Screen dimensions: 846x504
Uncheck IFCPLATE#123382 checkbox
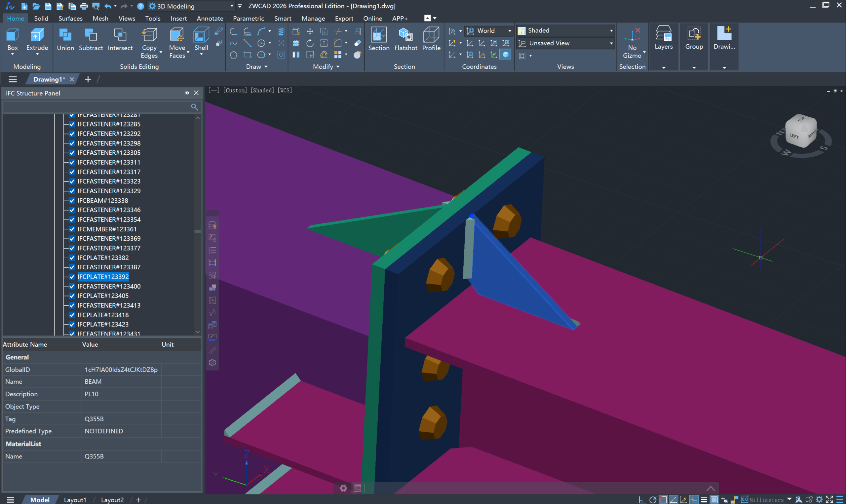click(x=72, y=258)
